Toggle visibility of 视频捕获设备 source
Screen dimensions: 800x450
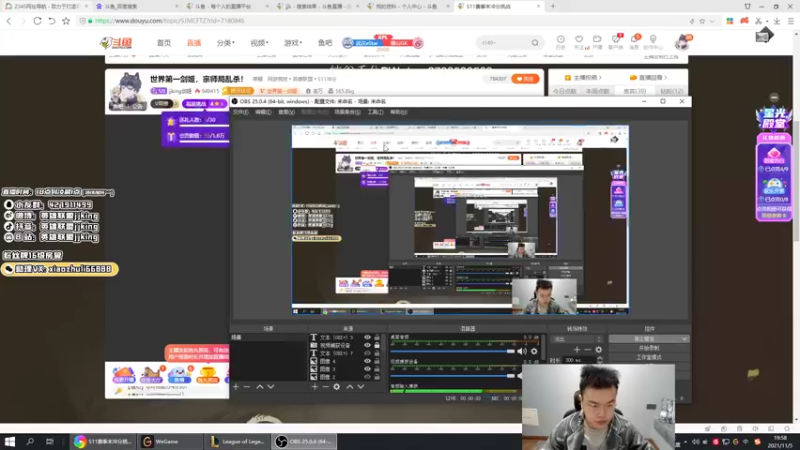click(x=367, y=345)
